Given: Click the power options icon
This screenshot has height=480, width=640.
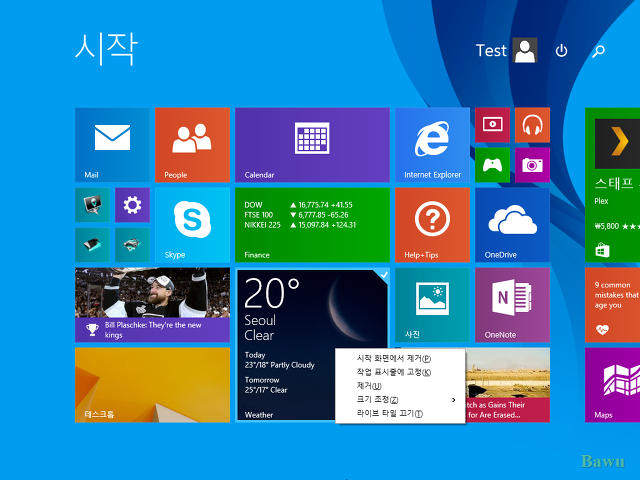Looking at the screenshot, I should click(561, 51).
